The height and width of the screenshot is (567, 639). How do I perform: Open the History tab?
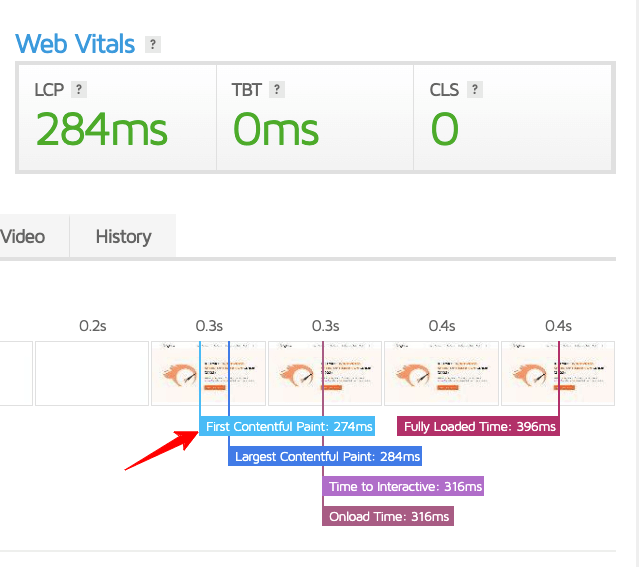click(x=123, y=237)
